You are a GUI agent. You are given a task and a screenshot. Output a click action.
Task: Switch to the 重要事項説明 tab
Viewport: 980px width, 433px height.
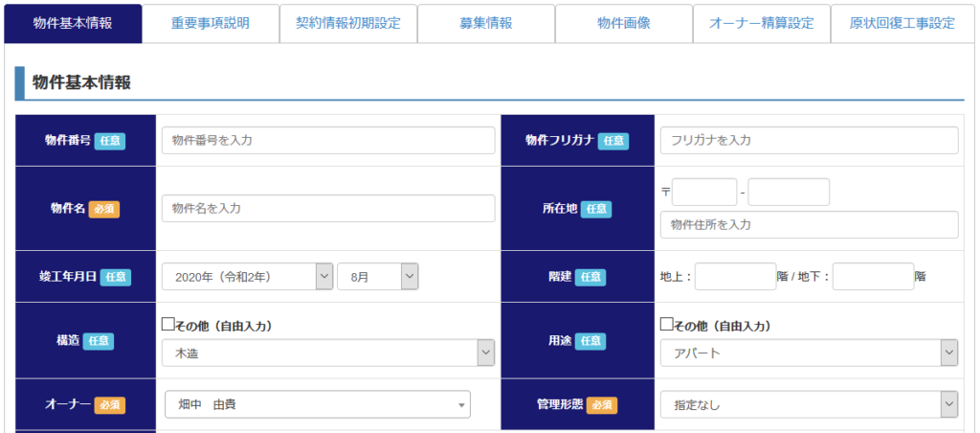click(211, 23)
